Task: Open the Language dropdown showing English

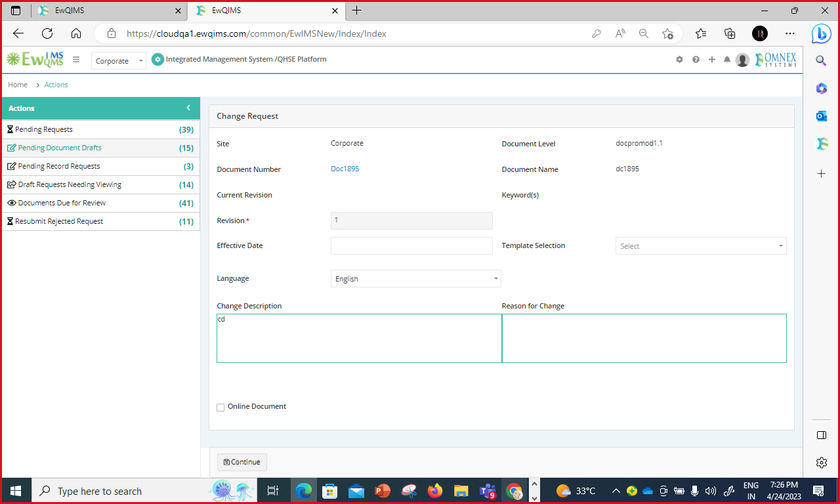Action: (416, 279)
